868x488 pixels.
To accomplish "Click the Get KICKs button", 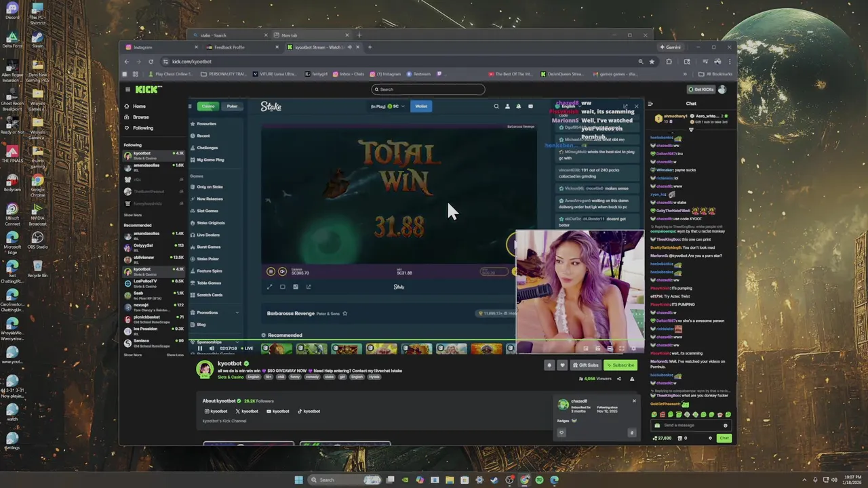I will click(701, 89).
